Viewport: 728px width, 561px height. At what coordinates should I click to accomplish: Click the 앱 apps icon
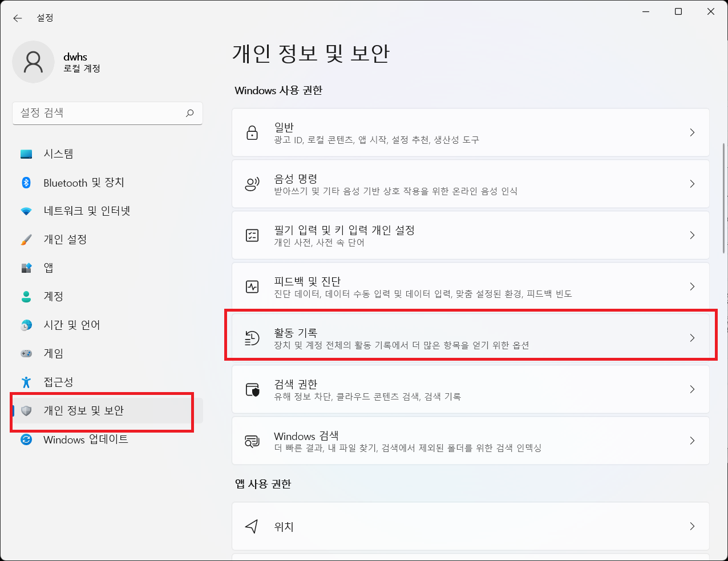pyautogui.click(x=26, y=268)
